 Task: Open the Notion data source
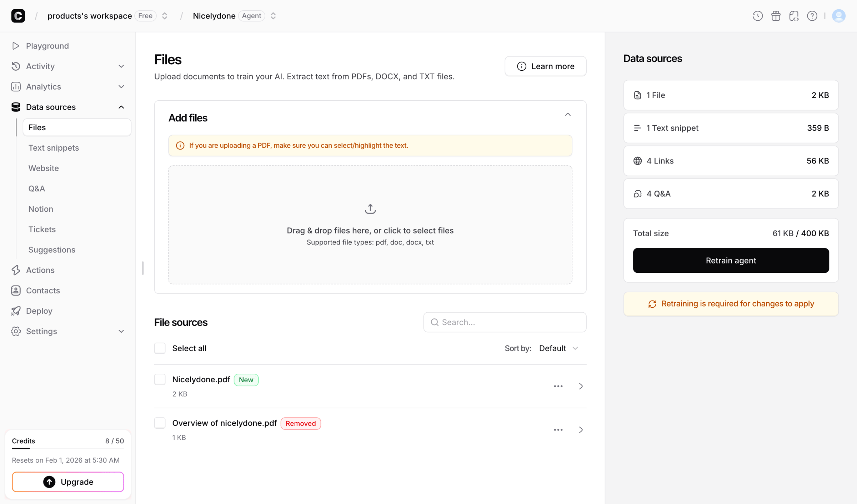pyautogui.click(x=41, y=209)
